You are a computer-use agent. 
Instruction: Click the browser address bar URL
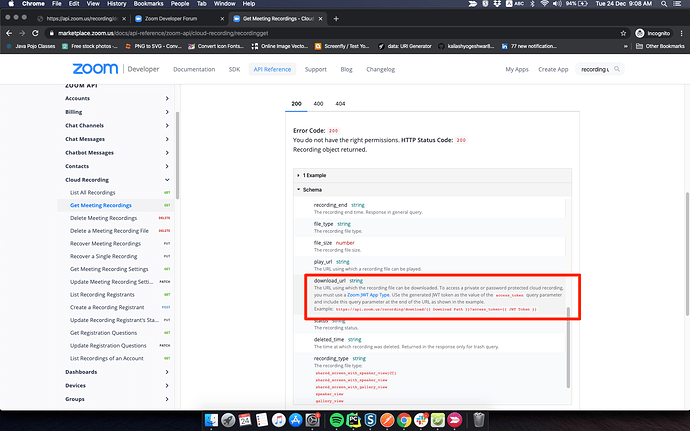163,33
